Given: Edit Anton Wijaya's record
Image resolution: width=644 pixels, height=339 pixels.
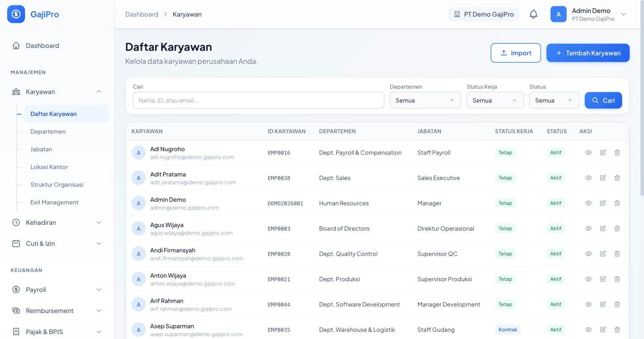Looking at the screenshot, I should (603, 279).
